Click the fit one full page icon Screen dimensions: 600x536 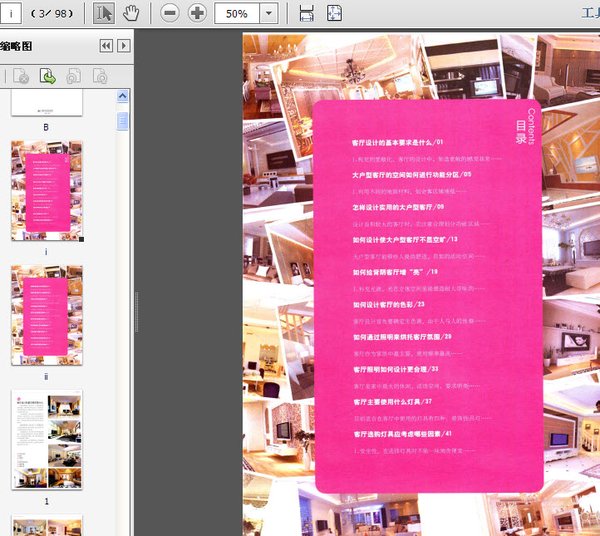[334, 14]
